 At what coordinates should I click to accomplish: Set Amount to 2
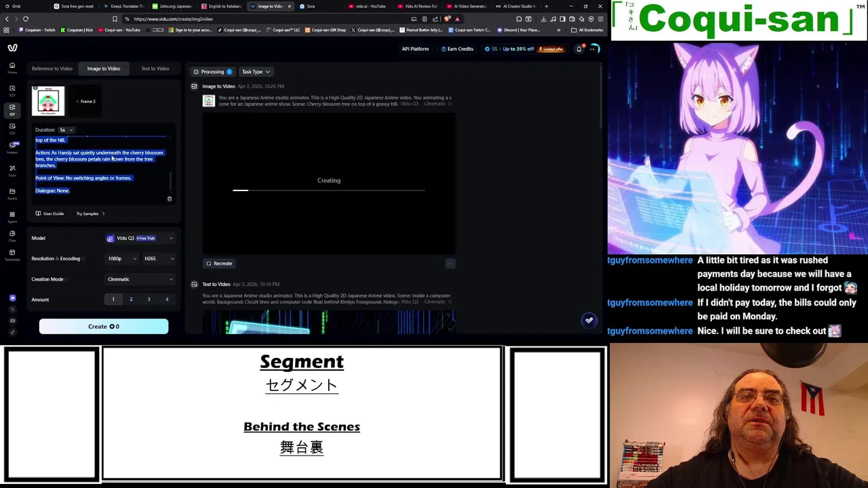coord(131,300)
